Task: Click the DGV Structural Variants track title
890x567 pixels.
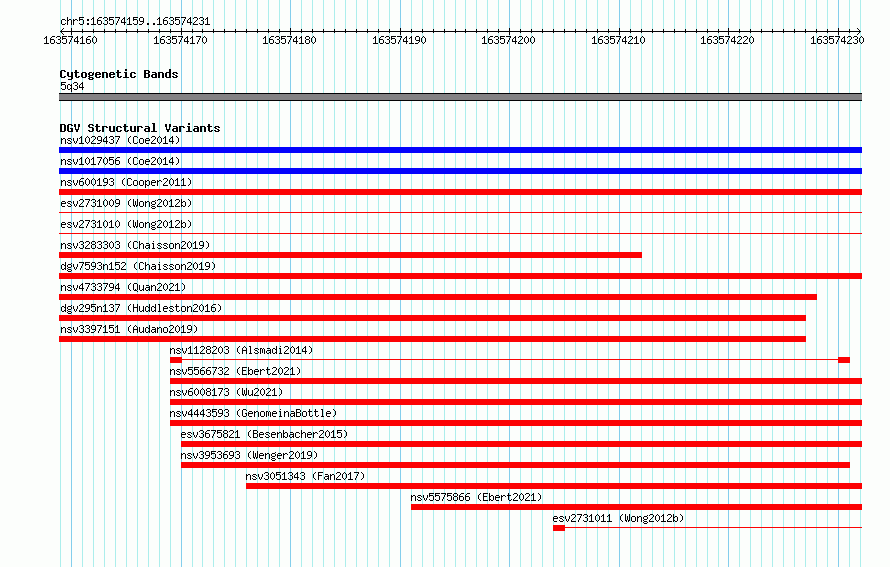Action: [x=140, y=128]
